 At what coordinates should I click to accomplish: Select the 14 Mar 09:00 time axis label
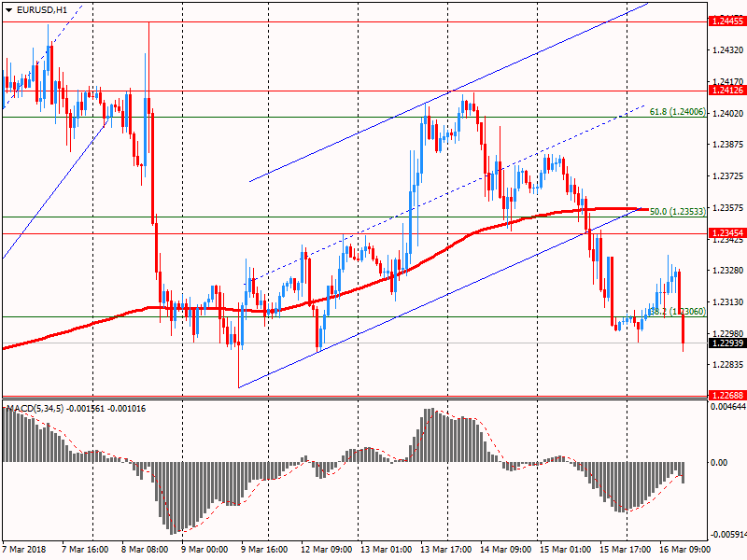pyautogui.click(x=505, y=550)
